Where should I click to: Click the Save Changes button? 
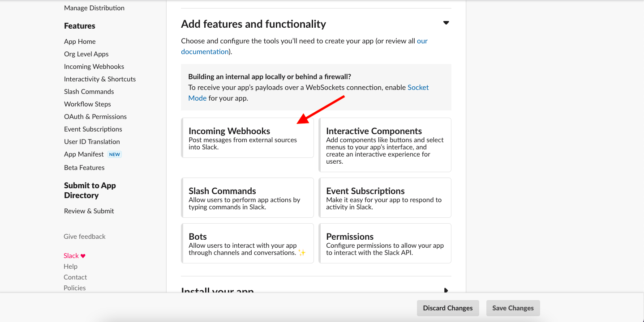click(x=513, y=308)
